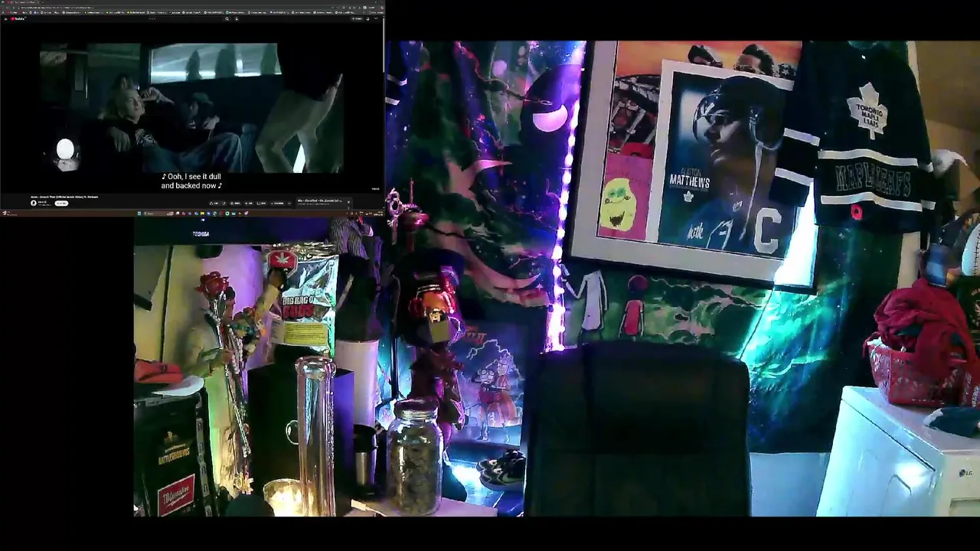Click the Subscribe button under the video
This screenshot has height=551, width=980.
coord(61,204)
